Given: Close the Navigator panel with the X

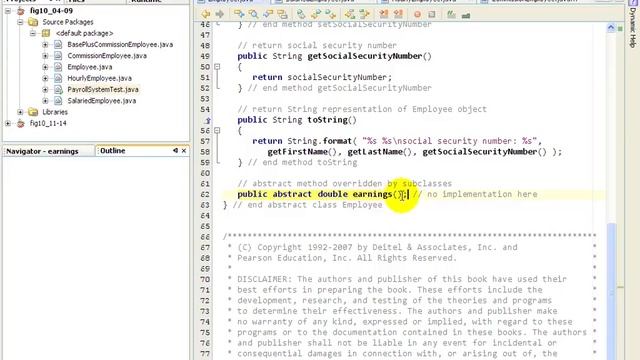Looking at the screenshot, I should pos(184,151).
